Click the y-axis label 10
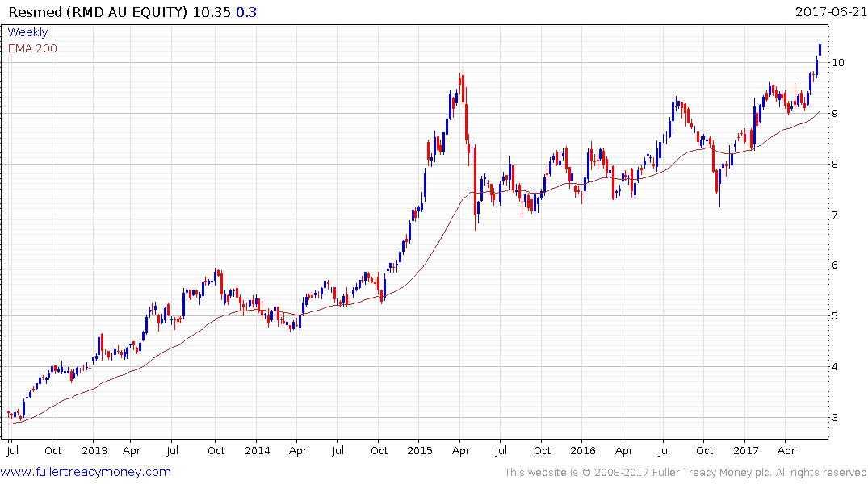The width and height of the screenshot is (868, 484). pyautogui.click(x=838, y=62)
